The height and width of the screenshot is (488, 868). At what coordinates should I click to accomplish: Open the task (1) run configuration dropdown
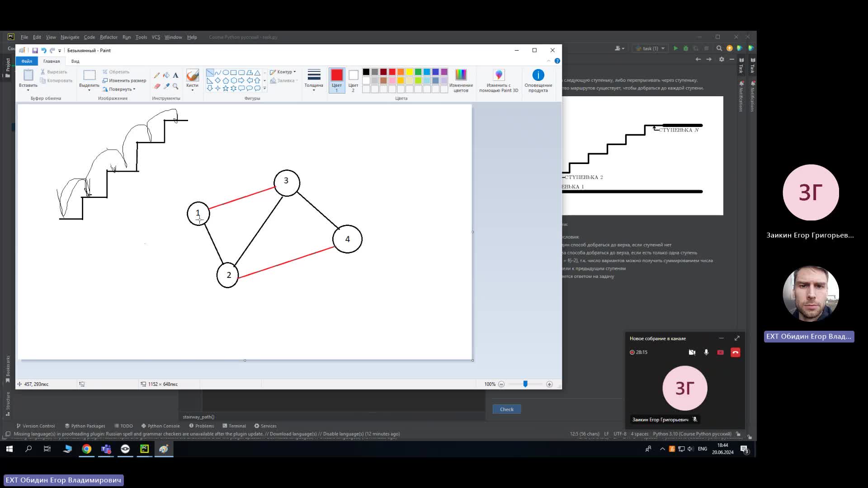651,48
